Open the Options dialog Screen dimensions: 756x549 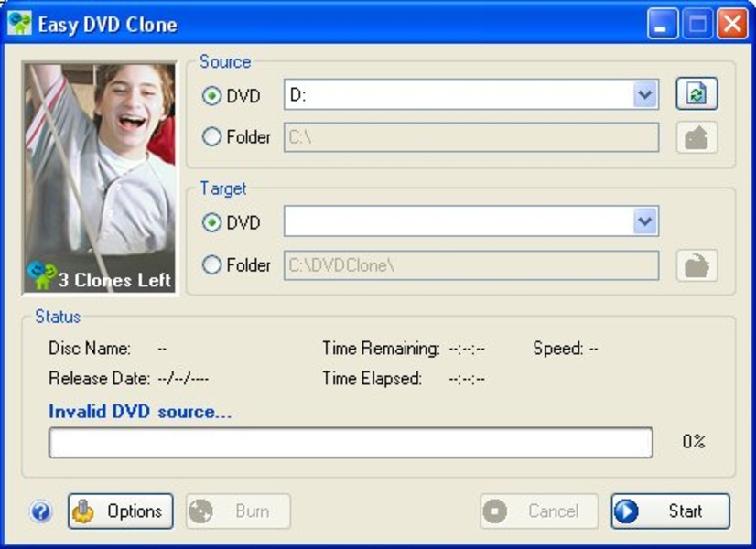pos(121,511)
